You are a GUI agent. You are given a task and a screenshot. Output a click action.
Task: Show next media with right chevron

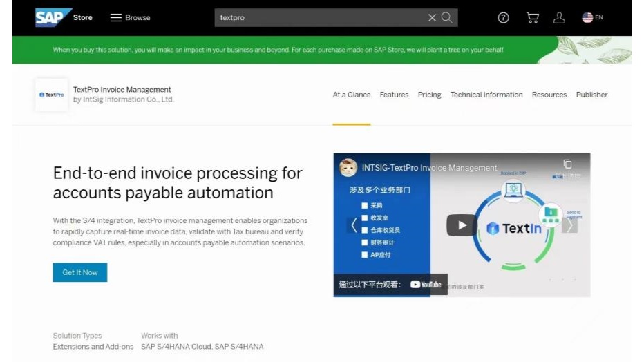(x=569, y=225)
